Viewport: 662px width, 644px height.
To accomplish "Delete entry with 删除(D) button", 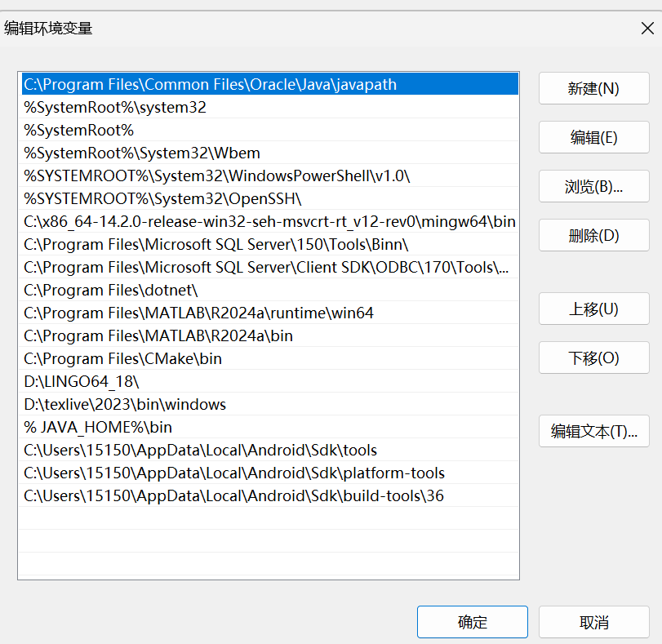I will click(x=593, y=235).
